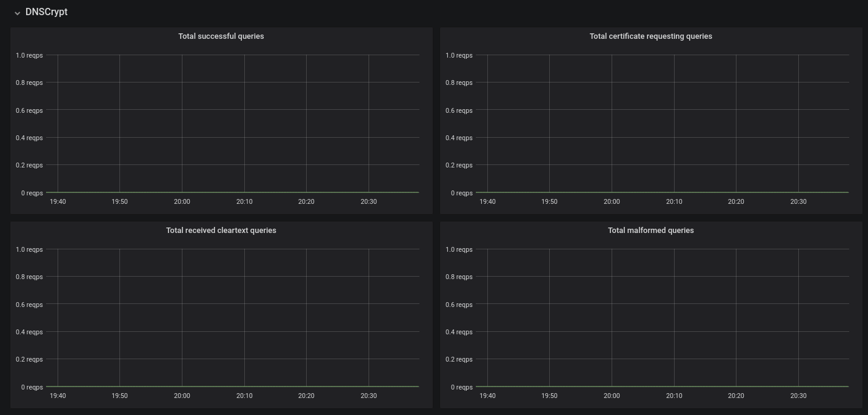
Task: Open Total successful queries panel title menu
Action: (x=221, y=36)
